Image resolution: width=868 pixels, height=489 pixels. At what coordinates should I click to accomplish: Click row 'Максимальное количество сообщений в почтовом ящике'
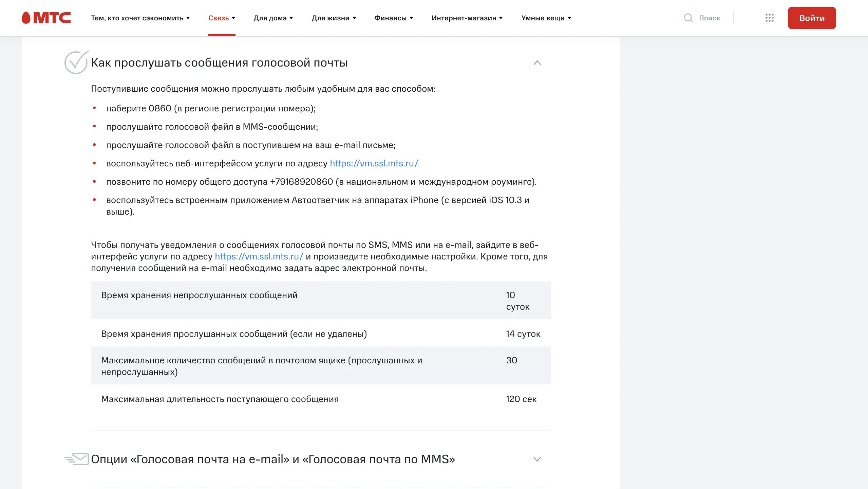coord(321,366)
